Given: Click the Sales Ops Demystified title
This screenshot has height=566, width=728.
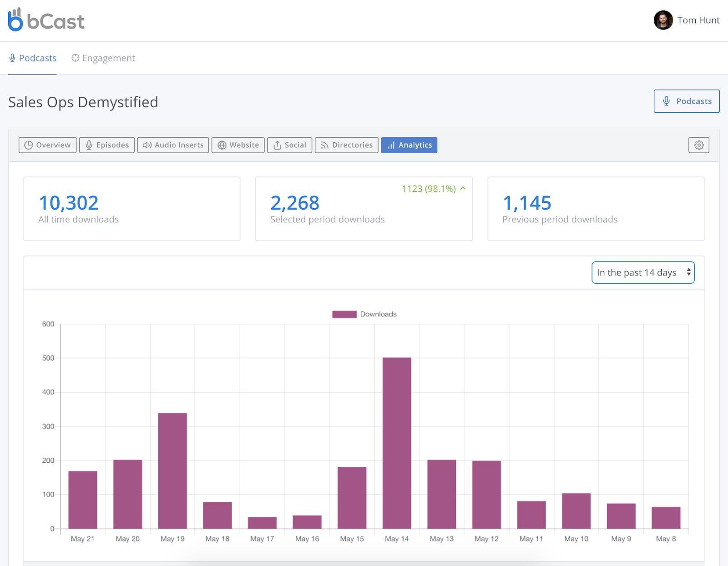Looking at the screenshot, I should pyautogui.click(x=83, y=102).
